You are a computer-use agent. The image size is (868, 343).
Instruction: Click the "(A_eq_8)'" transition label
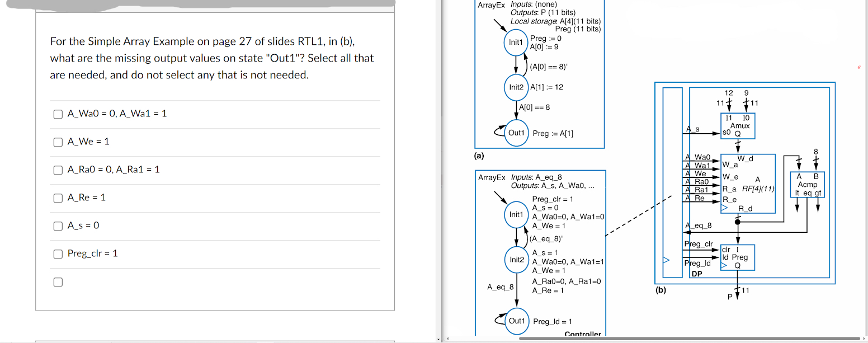(546, 238)
